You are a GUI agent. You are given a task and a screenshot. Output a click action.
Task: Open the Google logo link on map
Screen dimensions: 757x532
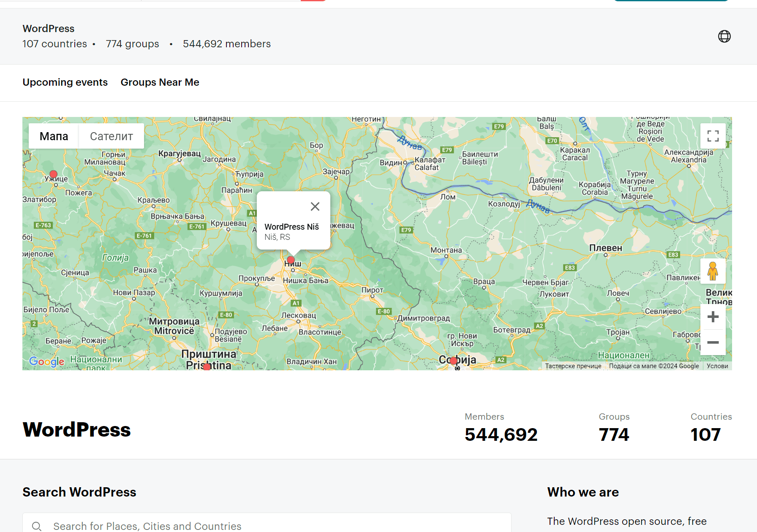click(x=46, y=361)
